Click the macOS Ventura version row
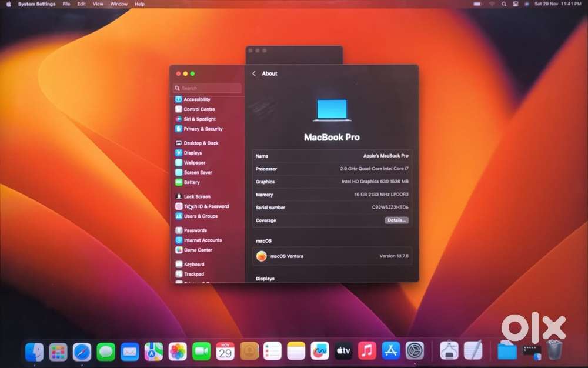The image size is (588, 368). pyautogui.click(x=332, y=256)
